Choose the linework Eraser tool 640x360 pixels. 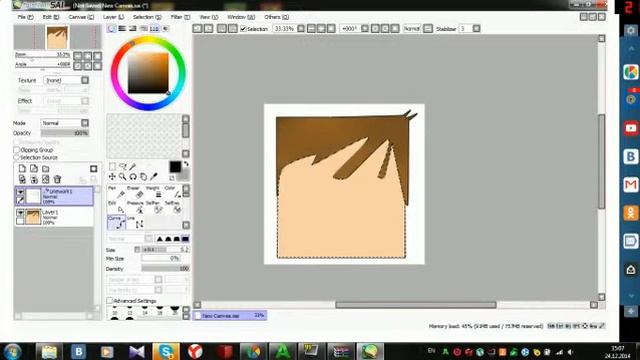coord(136,192)
